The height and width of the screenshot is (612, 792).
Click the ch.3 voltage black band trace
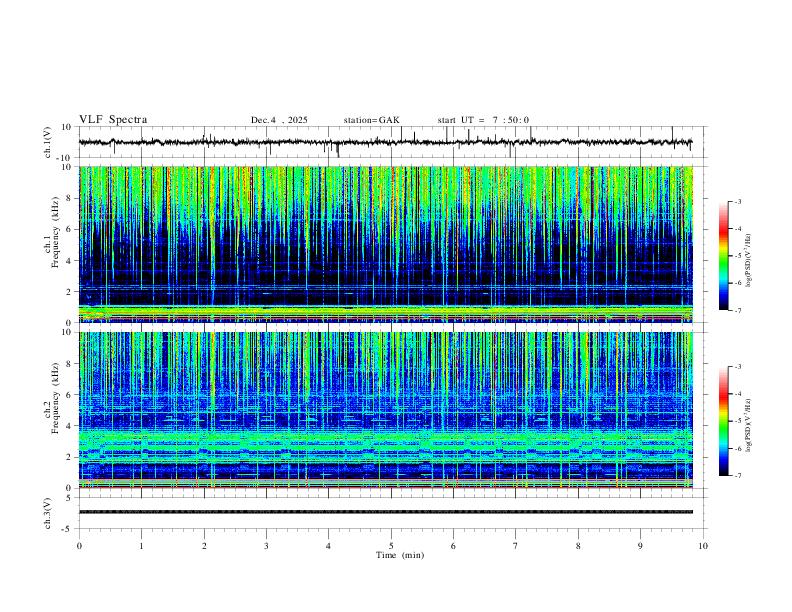click(386, 512)
